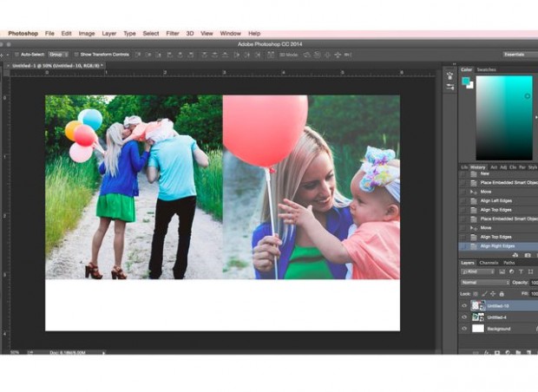Open the Filter menu
The image size is (538, 392).
173,33
